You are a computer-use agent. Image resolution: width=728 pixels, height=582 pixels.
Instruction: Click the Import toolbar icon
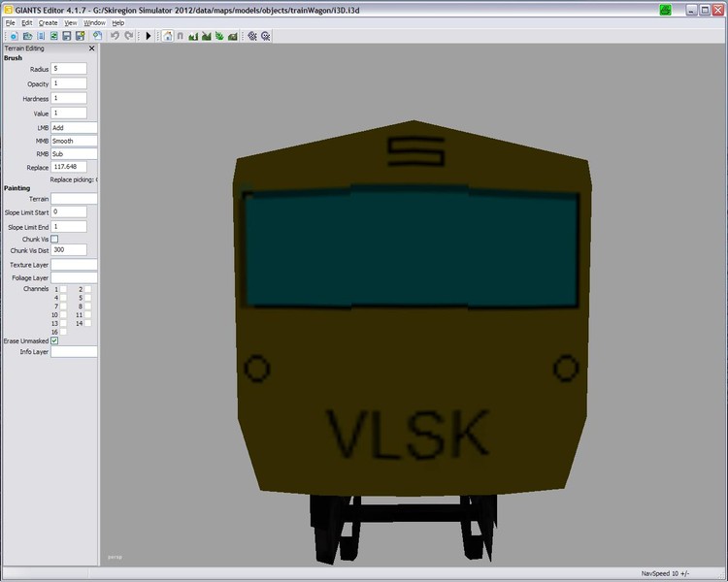tap(41, 36)
